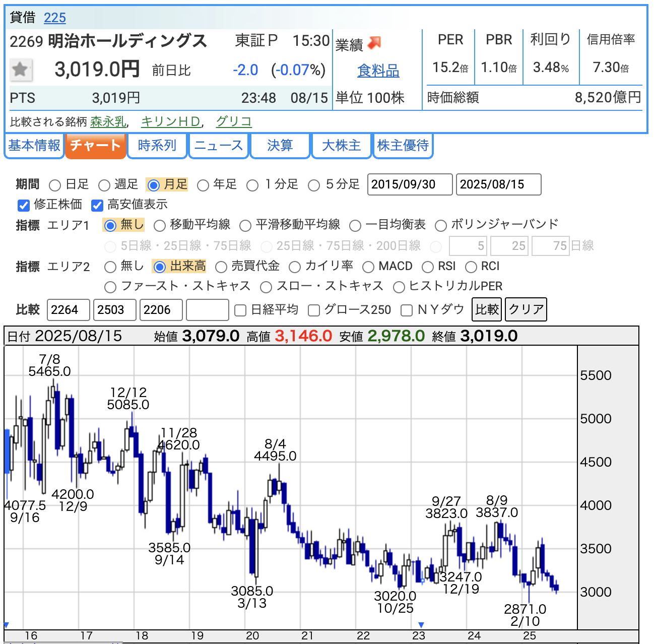654x644 pixels.
Task: Select 月足 period radio
Action: tap(154, 185)
